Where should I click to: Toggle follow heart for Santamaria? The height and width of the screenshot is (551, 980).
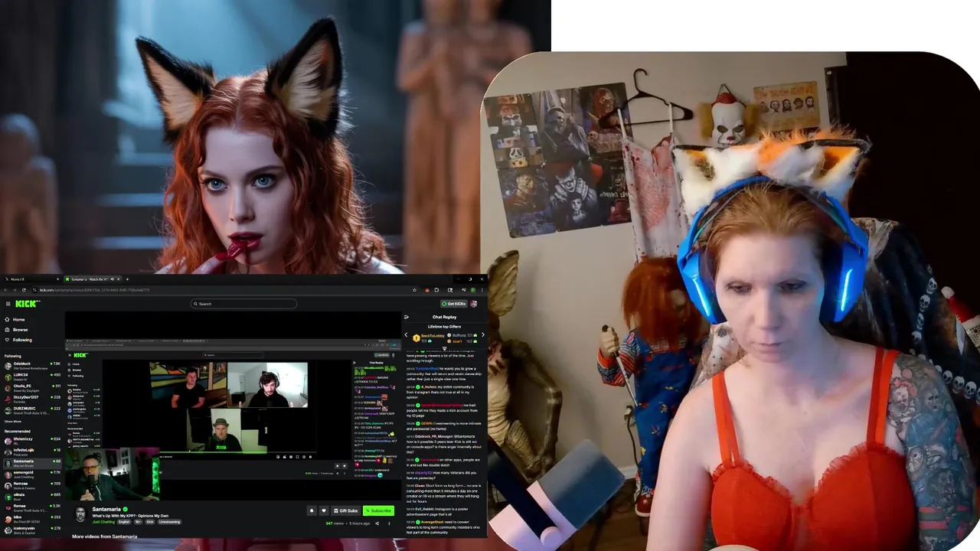pos(324,510)
